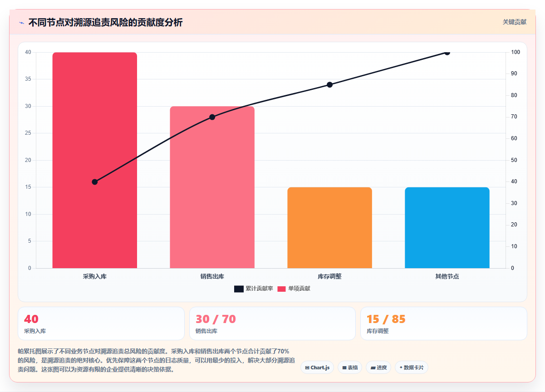Click the 其他节点 x-axis label
The height and width of the screenshot is (392, 545).
447,276
